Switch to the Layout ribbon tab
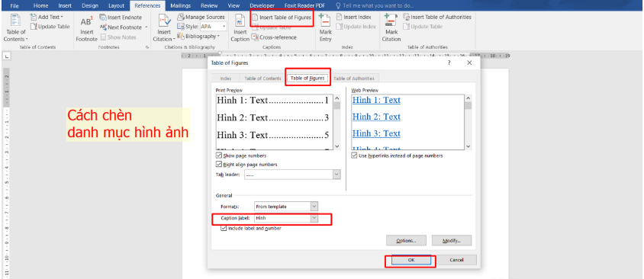 116,6
